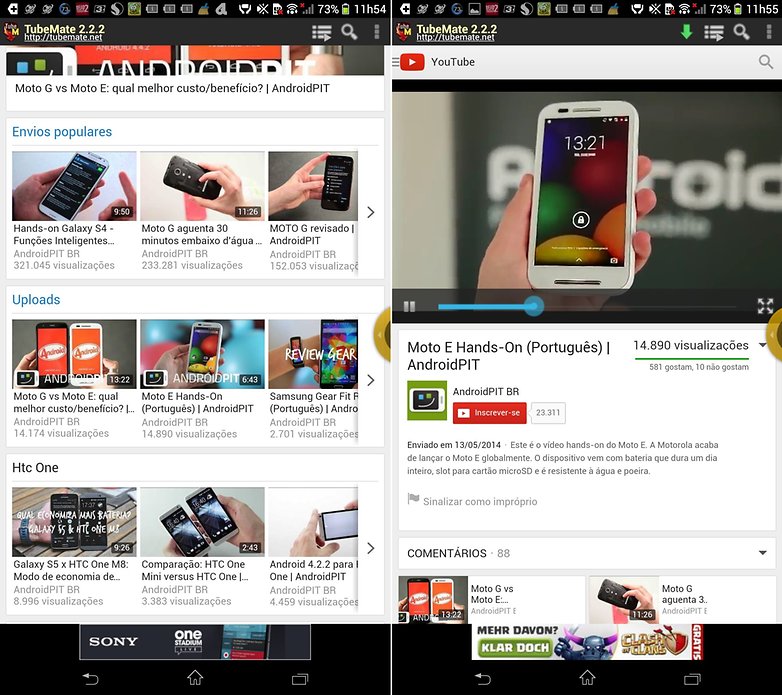Open Moto E Hands-On upload thumbnail
Image resolution: width=782 pixels, height=695 pixels.
point(202,354)
